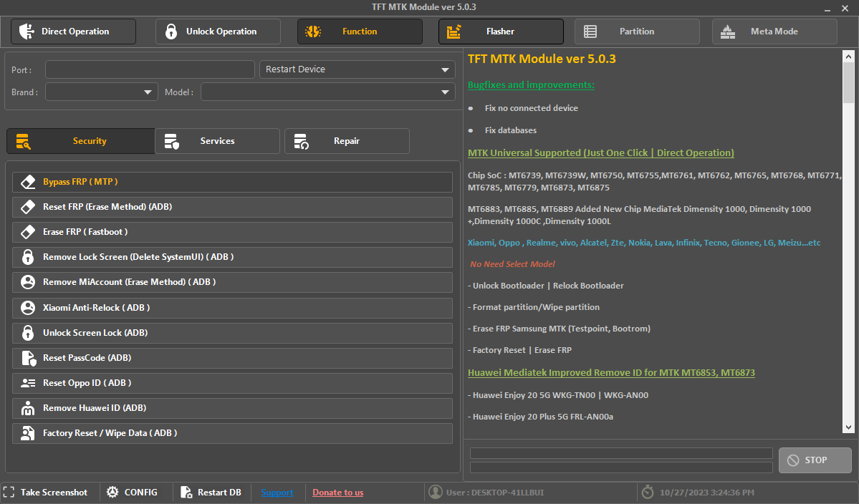This screenshot has width=859, height=504.
Task: Click 'Fix no connected device' text
Action: click(x=532, y=108)
